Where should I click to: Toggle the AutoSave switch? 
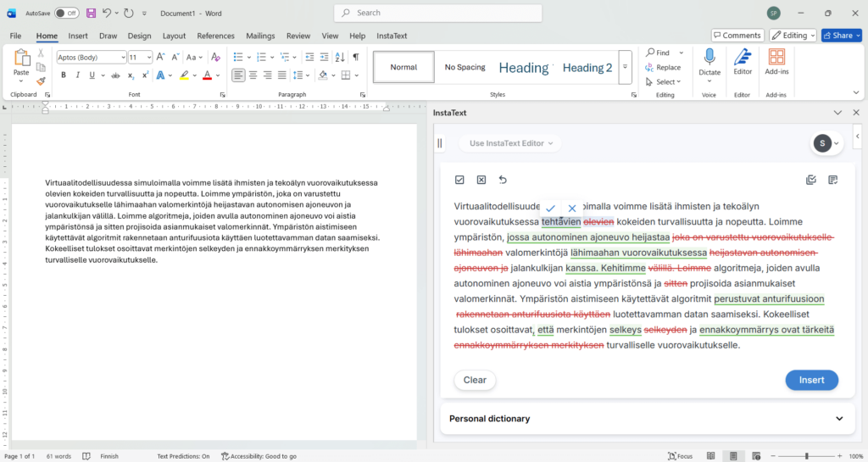tap(67, 14)
